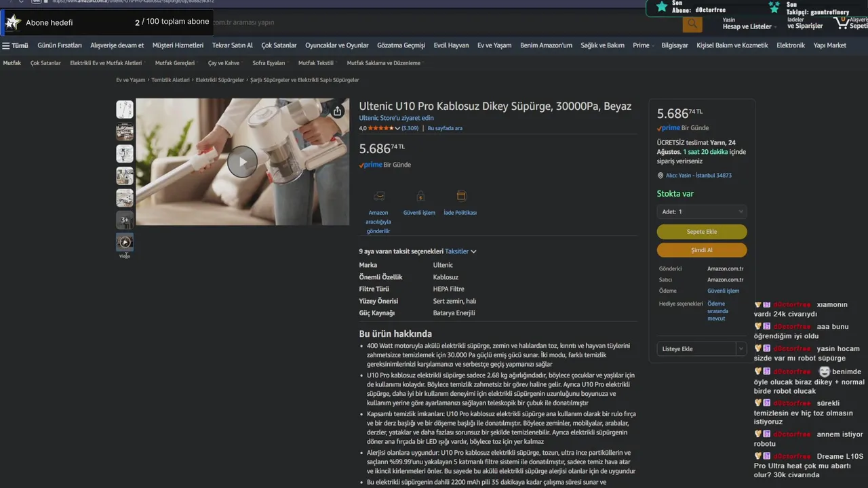Open Mutfak sub-navigation tab

point(12,63)
